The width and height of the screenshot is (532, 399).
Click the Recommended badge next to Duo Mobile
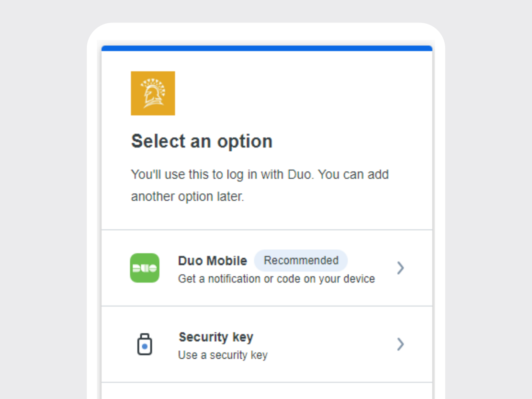(301, 261)
